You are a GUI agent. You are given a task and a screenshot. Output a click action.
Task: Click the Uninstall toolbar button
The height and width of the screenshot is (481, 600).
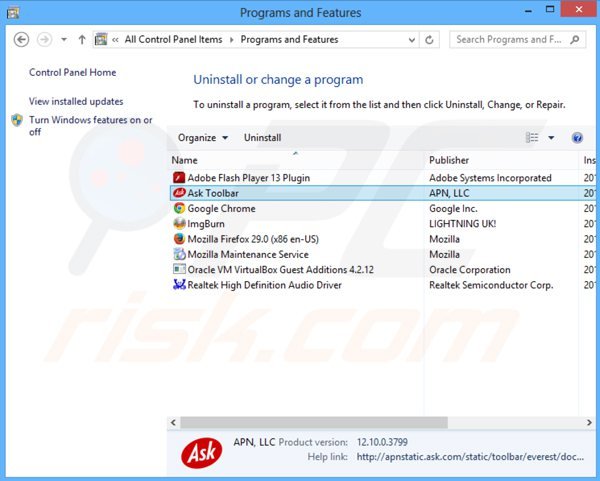click(x=262, y=138)
